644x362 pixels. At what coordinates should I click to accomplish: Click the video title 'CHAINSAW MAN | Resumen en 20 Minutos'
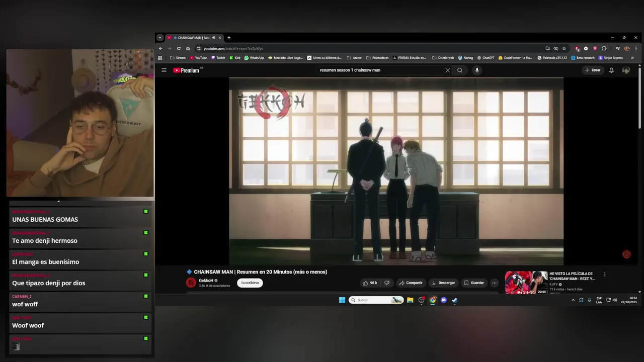coord(260,272)
